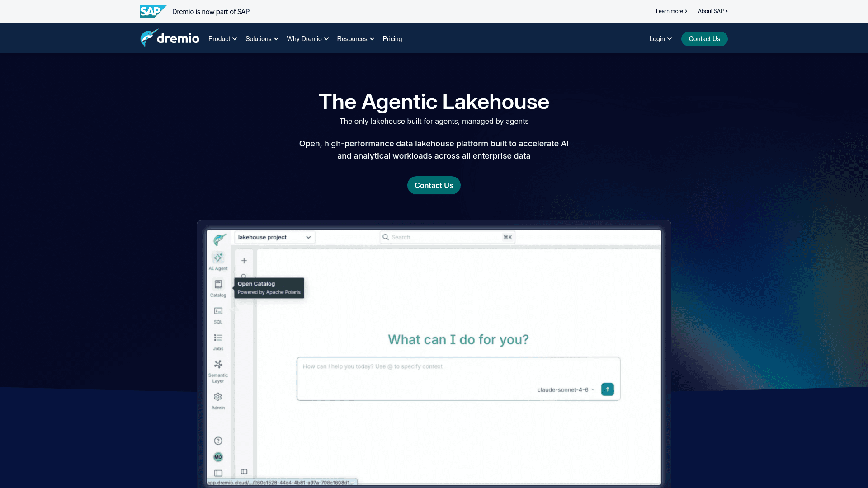Expand the Why Dremio menu
This screenshot has width=868, height=488.
click(308, 39)
